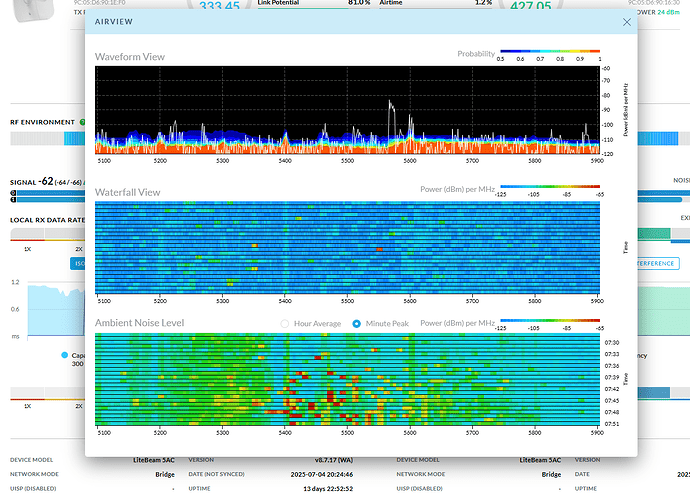
Task: Click the green help icon beside RF Environment
Action: (82, 122)
